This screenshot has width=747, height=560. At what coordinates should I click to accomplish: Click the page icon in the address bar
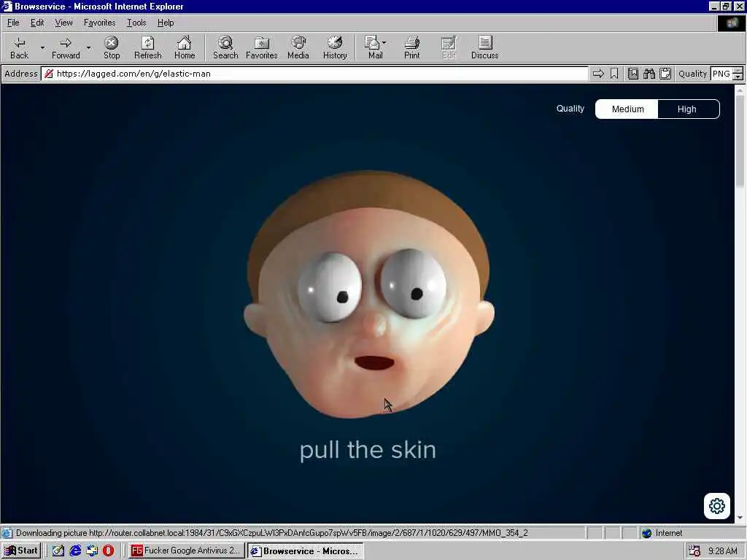pyautogui.click(x=49, y=74)
